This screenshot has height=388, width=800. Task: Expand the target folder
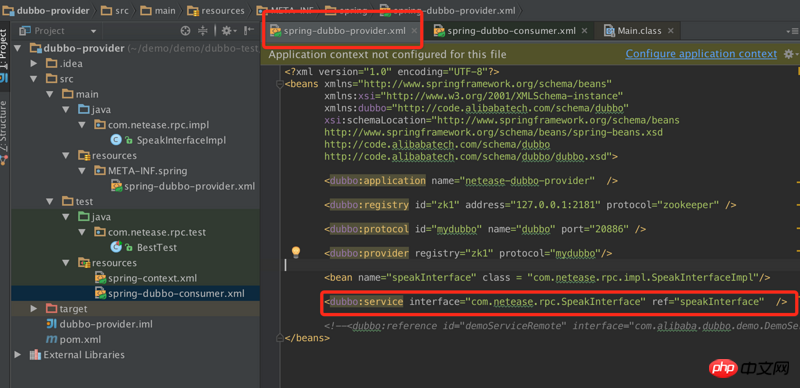point(34,309)
